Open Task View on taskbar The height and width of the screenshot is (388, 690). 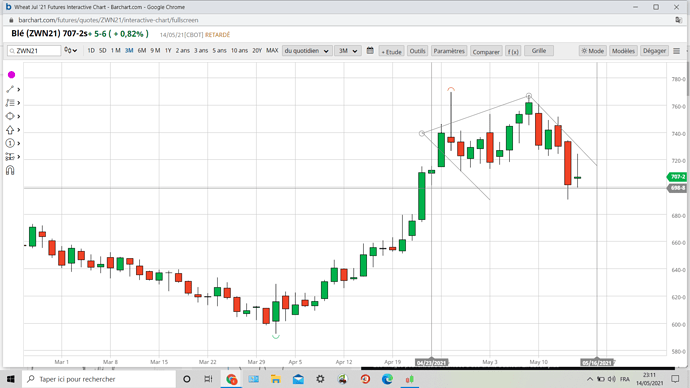click(x=209, y=379)
